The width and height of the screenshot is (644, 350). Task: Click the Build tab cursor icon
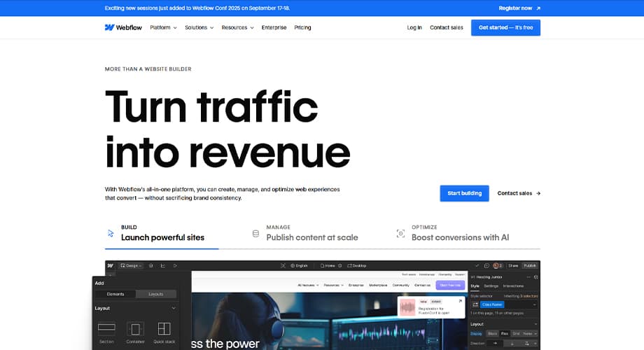point(111,233)
